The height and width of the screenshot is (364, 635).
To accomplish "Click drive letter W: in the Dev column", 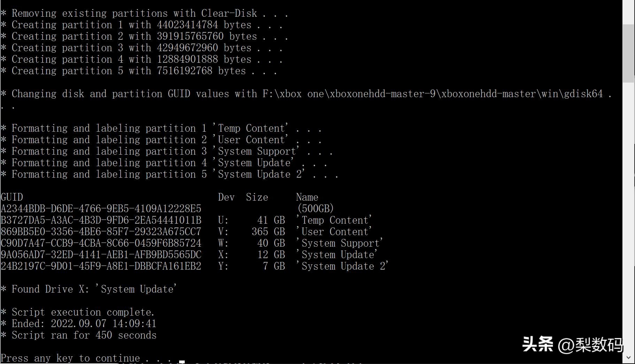I will [x=223, y=243].
